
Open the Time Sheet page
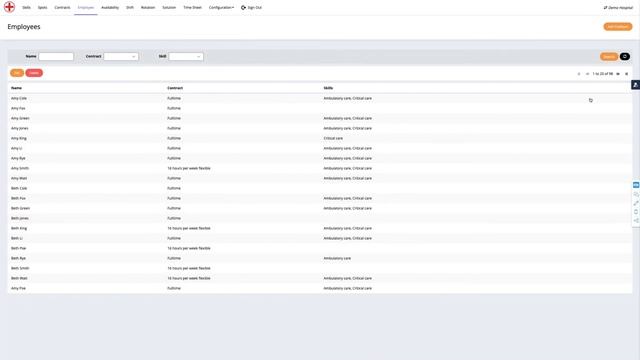[x=192, y=7]
